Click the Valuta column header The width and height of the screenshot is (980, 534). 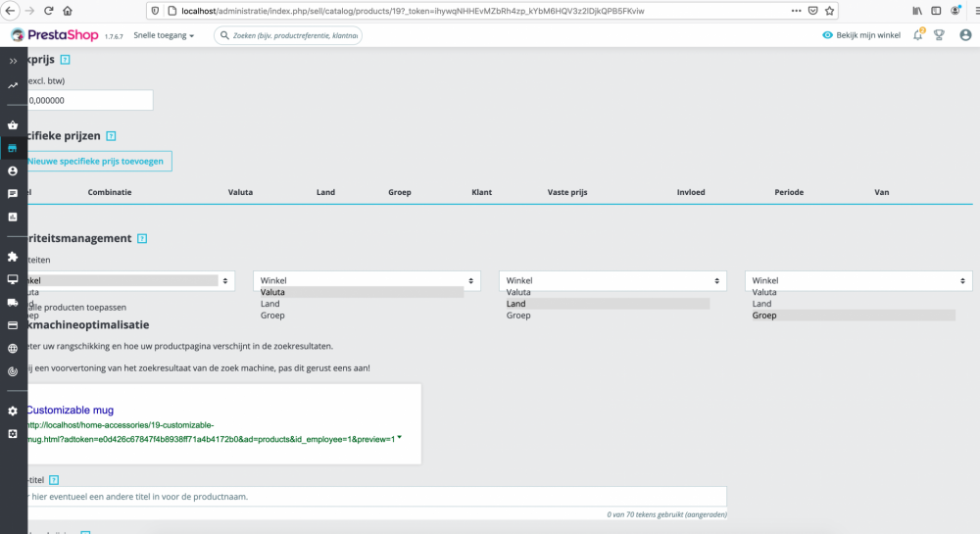[x=241, y=192]
